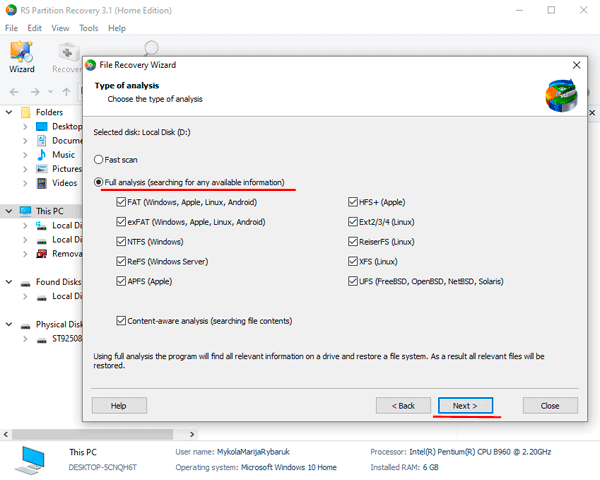The width and height of the screenshot is (600, 480).
Task: Click the Folders yellow folder icon
Action: (26, 112)
